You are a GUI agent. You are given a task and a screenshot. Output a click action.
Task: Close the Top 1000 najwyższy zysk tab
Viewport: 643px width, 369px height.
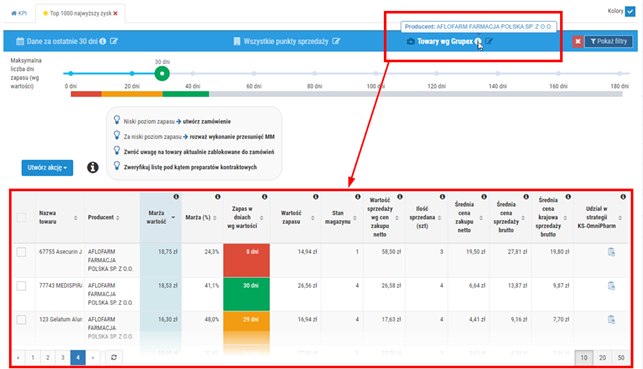pyautogui.click(x=116, y=13)
